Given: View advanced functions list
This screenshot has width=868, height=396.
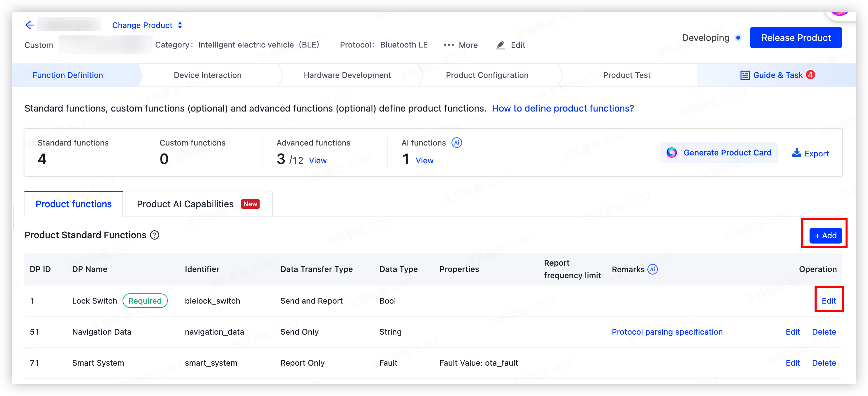Looking at the screenshot, I should (x=318, y=161).
